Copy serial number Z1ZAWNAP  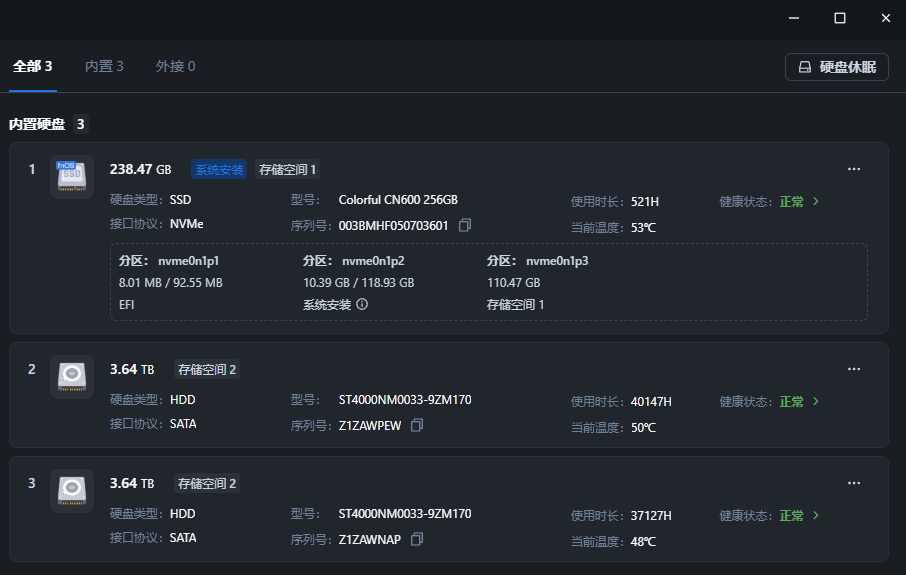[x=417, y=539]
